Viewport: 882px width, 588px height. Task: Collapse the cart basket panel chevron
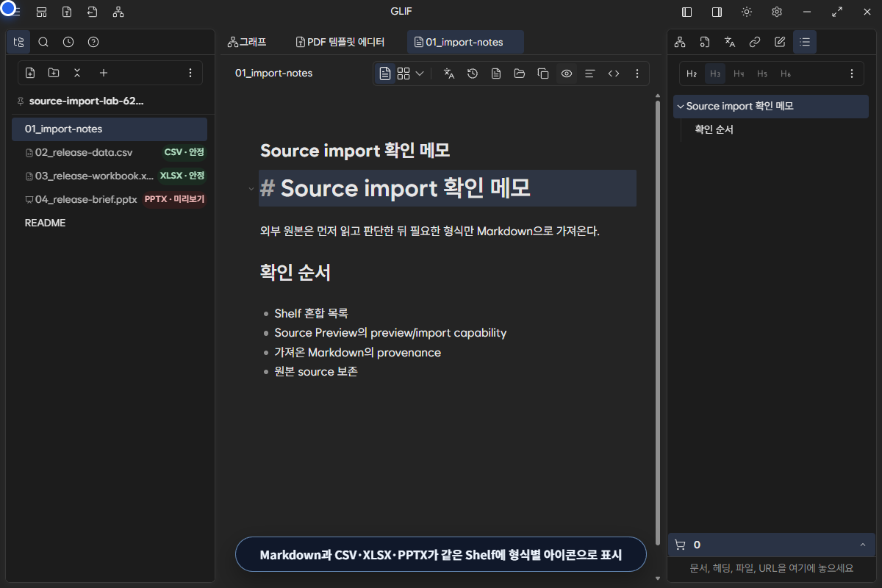(862, 545)
